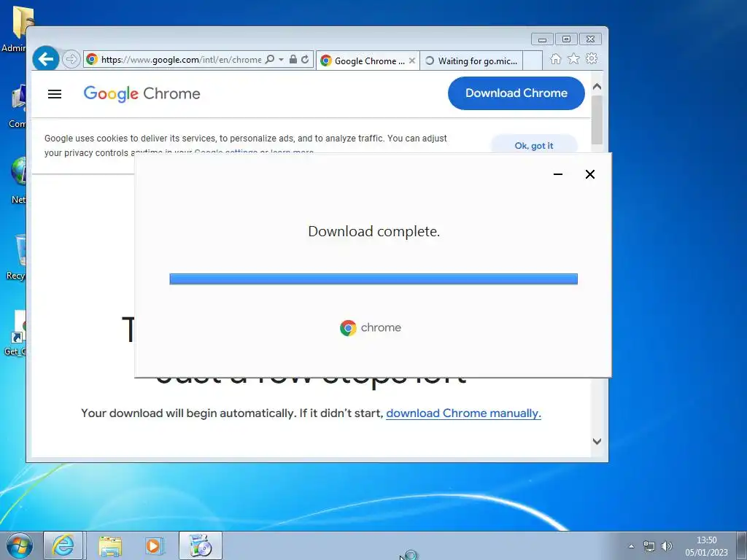Open Favorites star icon

tap(573, 58)
